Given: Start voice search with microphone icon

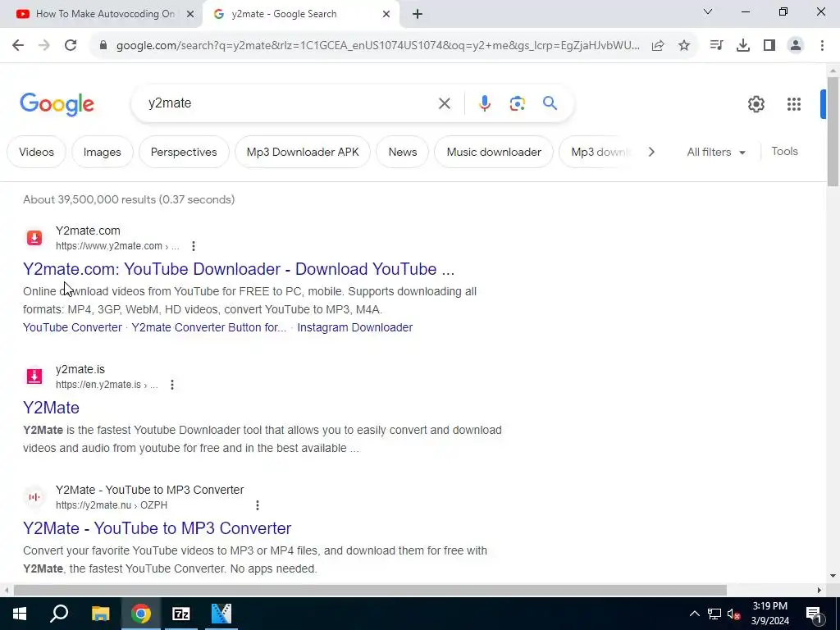Looking at the screenshot, I should (485, 103).
